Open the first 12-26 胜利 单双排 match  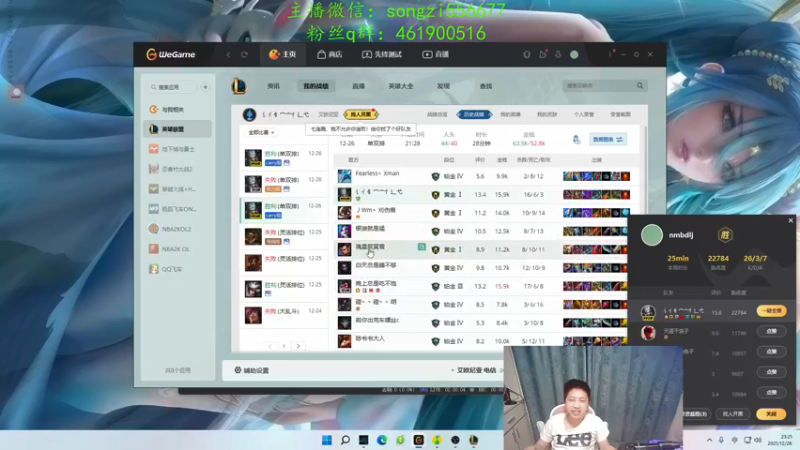pyautogui.click(x=283, y=158)
